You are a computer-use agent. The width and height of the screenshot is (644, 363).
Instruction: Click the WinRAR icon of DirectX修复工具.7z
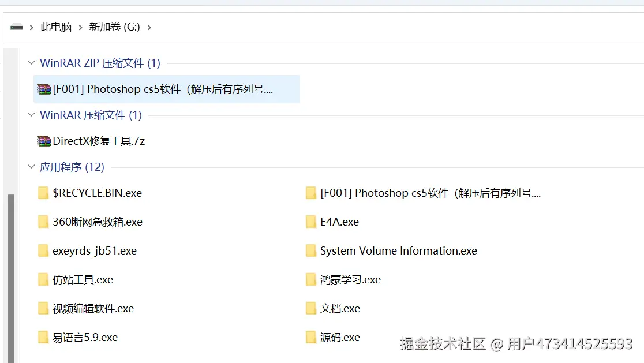[x=43, y=141]
